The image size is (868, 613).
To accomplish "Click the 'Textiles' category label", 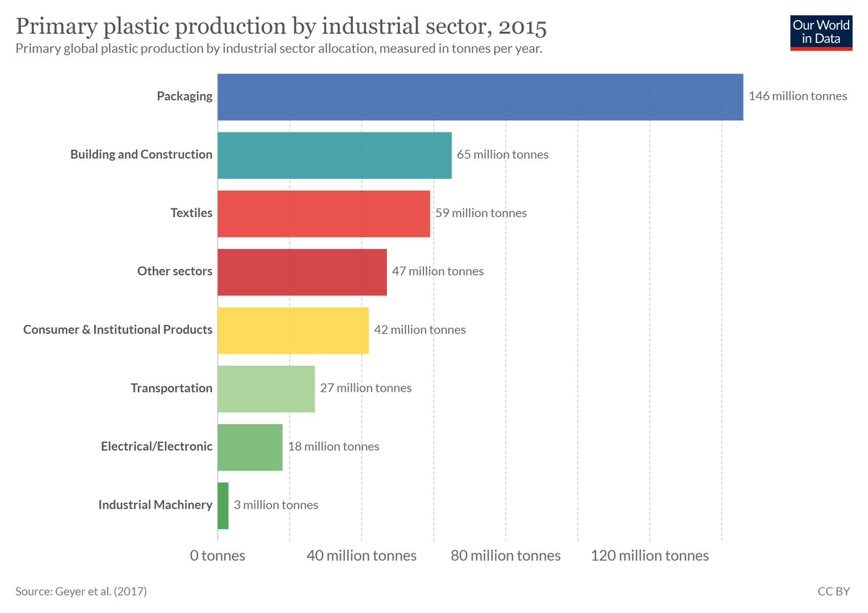I will tap(192, 213).
